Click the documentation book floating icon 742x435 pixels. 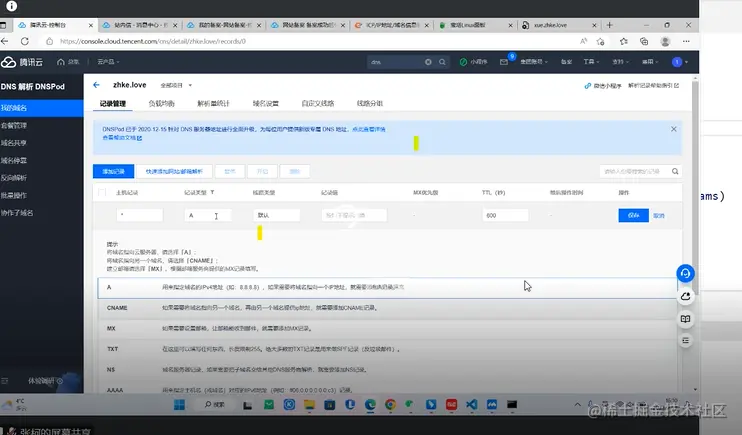pos(685,319)
